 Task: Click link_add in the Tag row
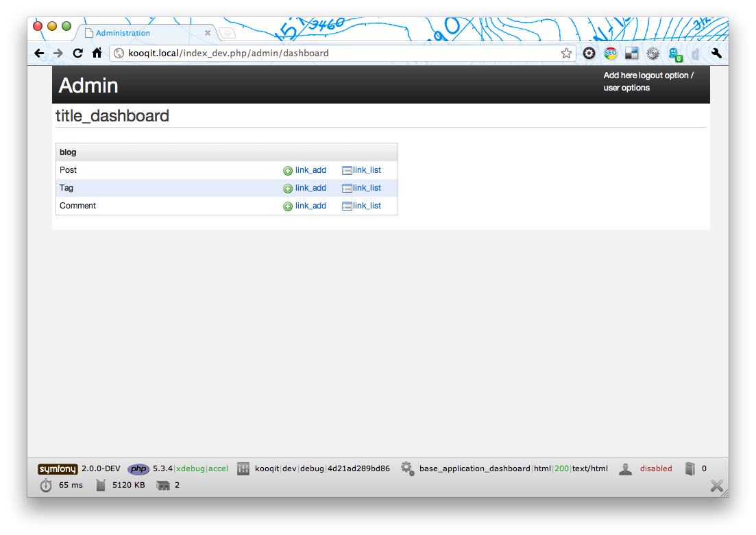point(310,188)
